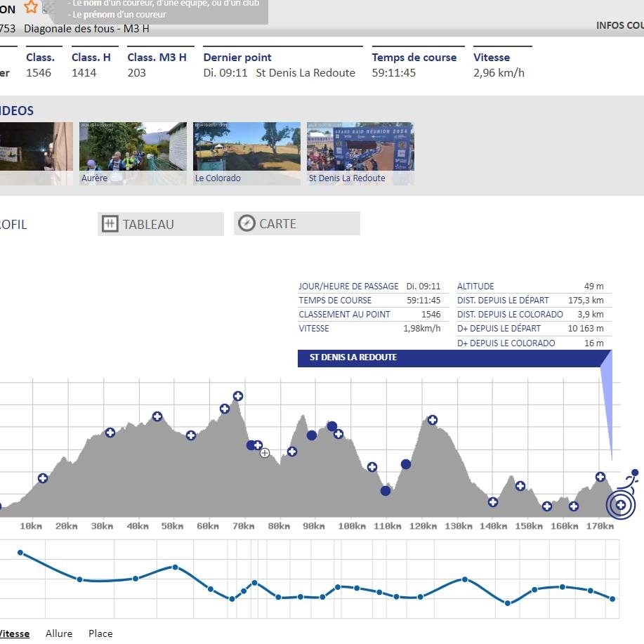Viewport: 644px width, 644px height.
Task: Play the St Denis La Redoute video
Action: tap(360, 153)
